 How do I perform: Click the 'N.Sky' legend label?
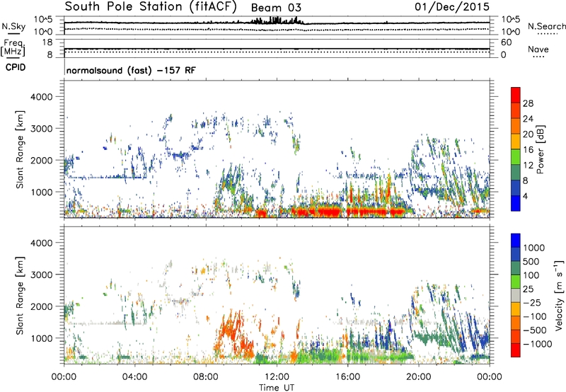tap(13, 26)
